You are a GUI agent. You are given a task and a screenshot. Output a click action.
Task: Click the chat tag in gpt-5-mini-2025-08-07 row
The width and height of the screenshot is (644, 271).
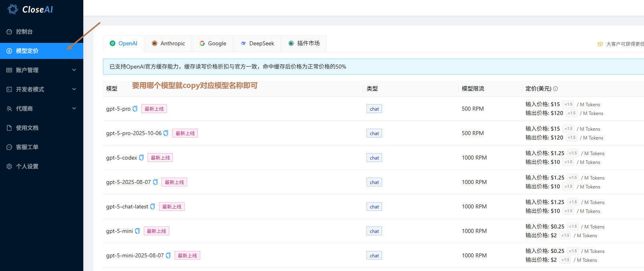(x=374, y=255)
